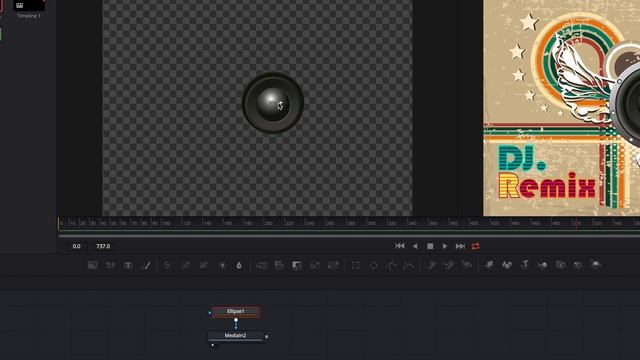The height and width of the screenshot is (360, 640).
Task: Add a Color Curves node
Action: [x=186, y=265]
